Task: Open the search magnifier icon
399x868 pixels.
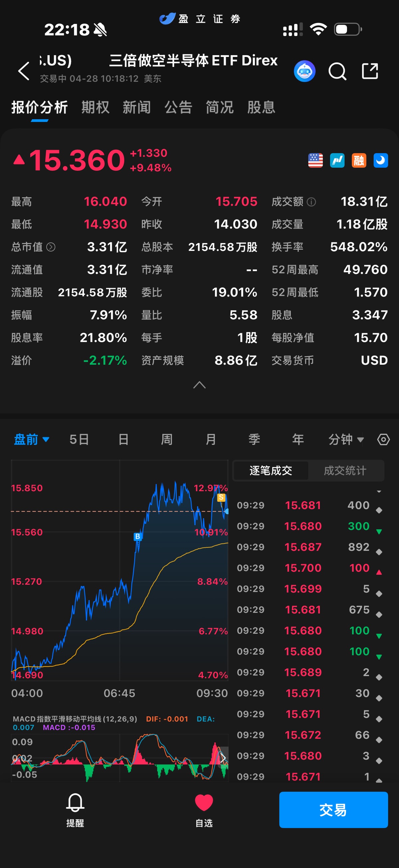Action: [337, 71]
